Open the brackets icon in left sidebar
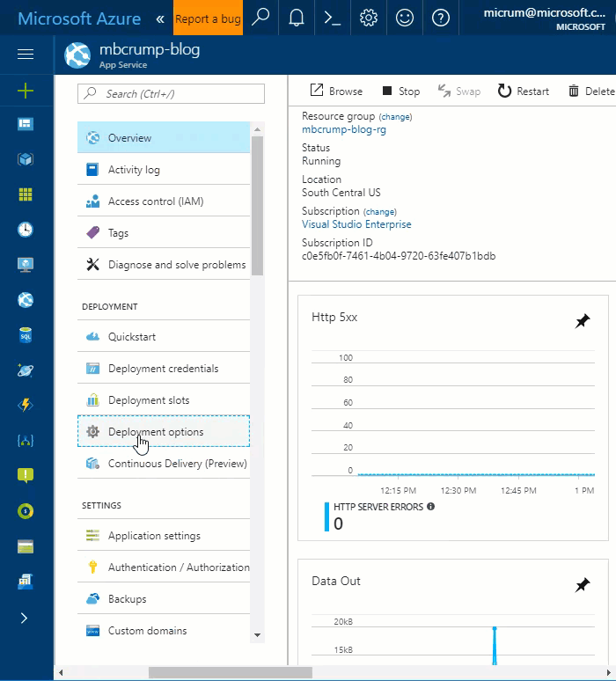This screenshot has width=616, height=681. coord(26,441)
